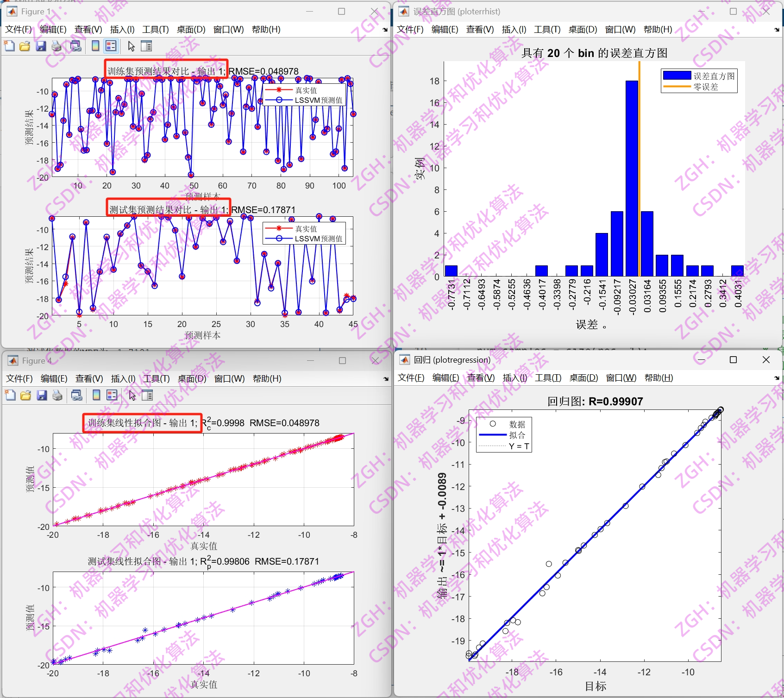Create a new figure from Figure 1 toolbar
This screenshot has height=698, width=784.
pyautogui.click(x=10, y=46)
